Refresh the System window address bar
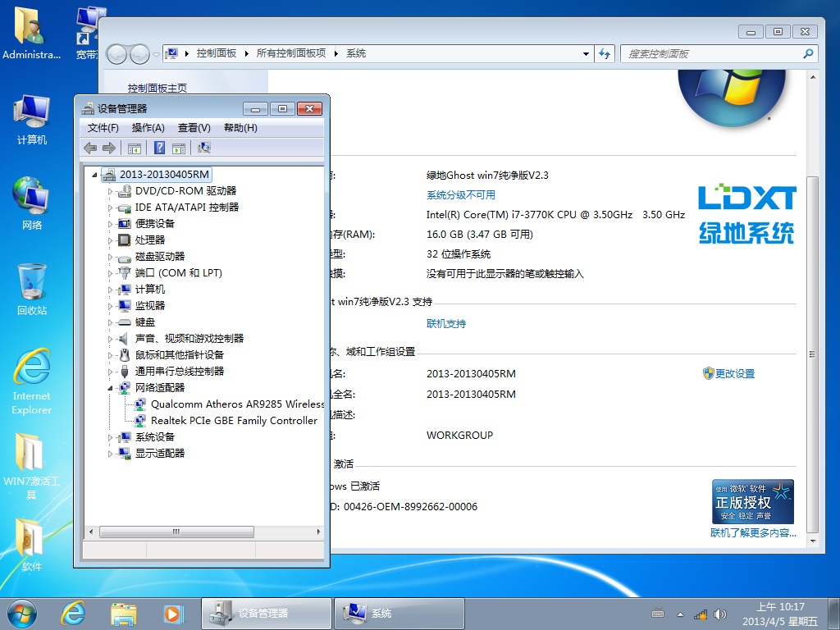Image resolution: width=840 pixels, height=630 pixels. click(605, 53)
